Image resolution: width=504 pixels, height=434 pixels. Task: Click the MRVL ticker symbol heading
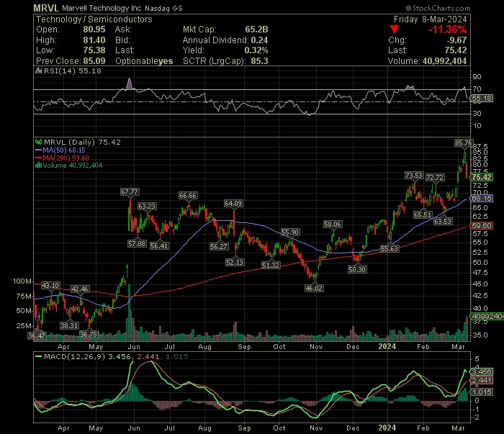point(46,8)
